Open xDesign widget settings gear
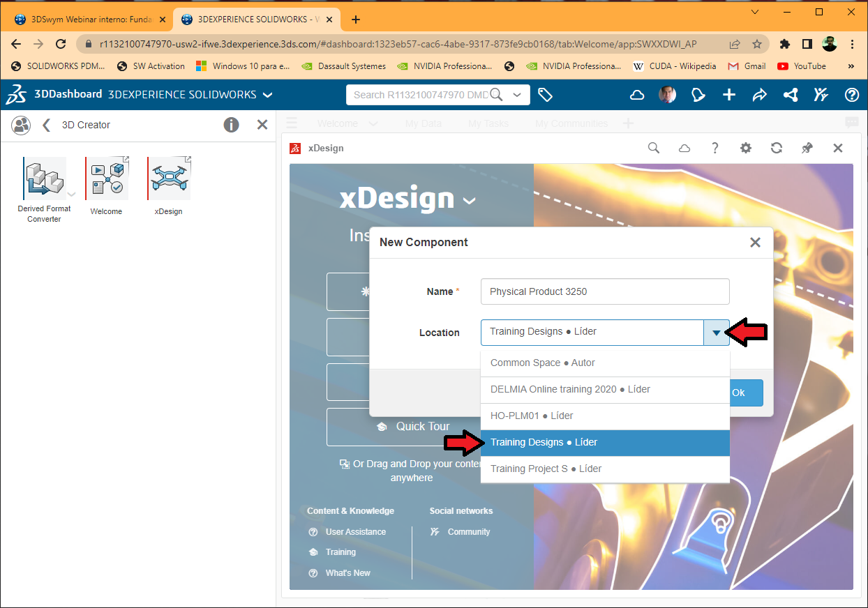This screenshot has height=608, width=868. tap(746, 148)
